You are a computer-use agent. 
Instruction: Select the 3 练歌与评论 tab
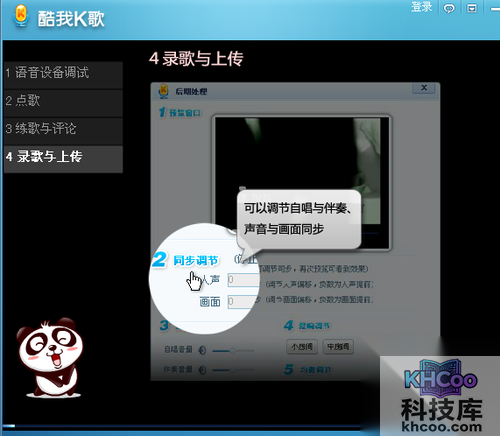(x=63, y=131)
